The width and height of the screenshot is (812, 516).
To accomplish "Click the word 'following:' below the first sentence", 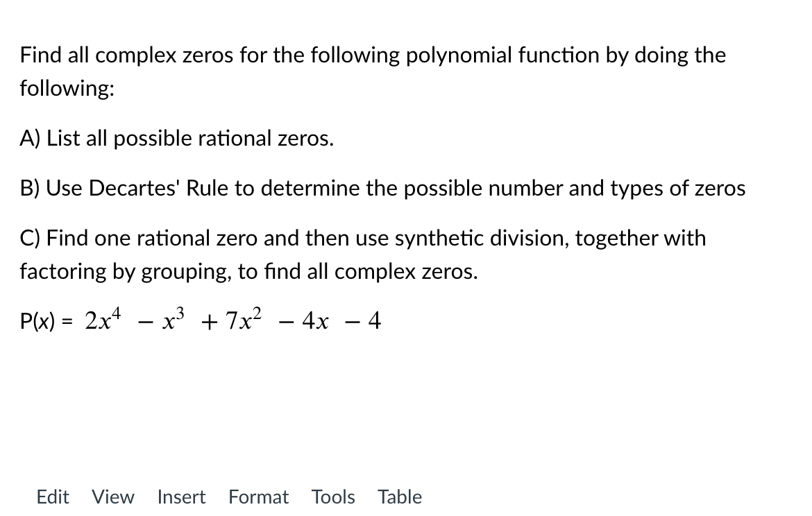I will point(68,88).
